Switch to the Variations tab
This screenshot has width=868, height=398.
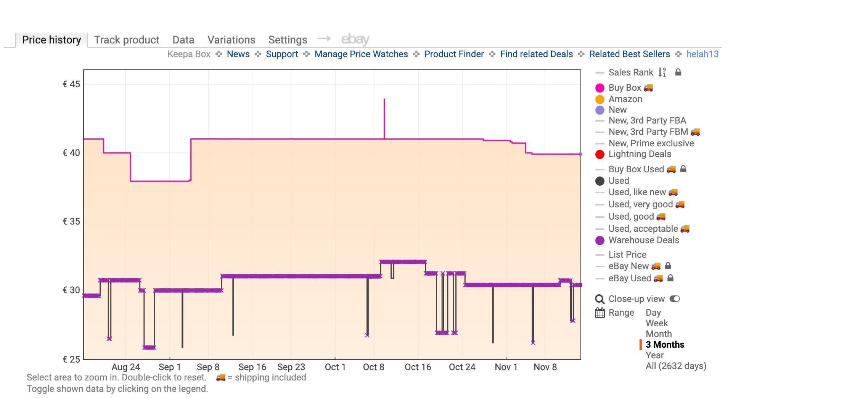click(231, 40)
